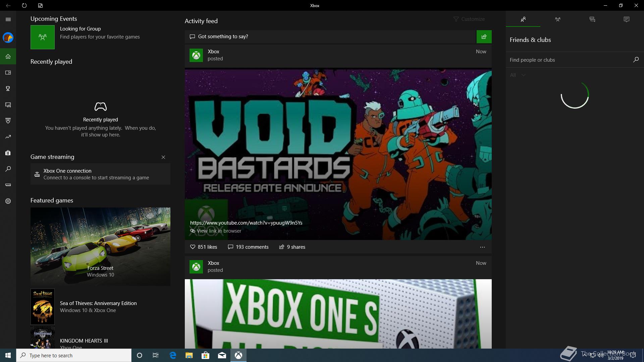Open the YouTube link in the post
The height and width of the screenshot is (362, 644).
click(246, 223)
